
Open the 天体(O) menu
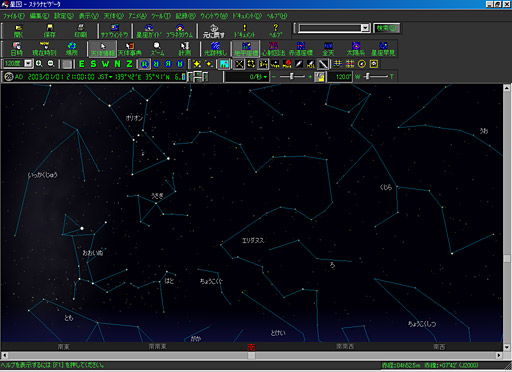point(113,16)
